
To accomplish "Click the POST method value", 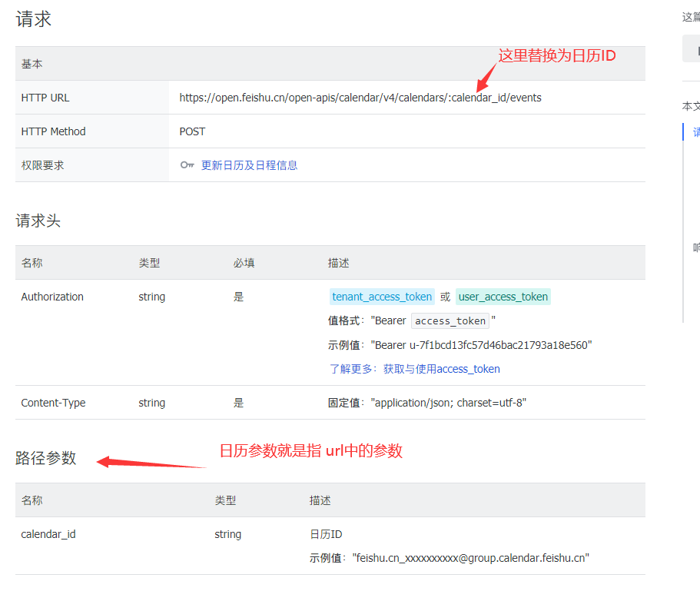I will [192, 131].
